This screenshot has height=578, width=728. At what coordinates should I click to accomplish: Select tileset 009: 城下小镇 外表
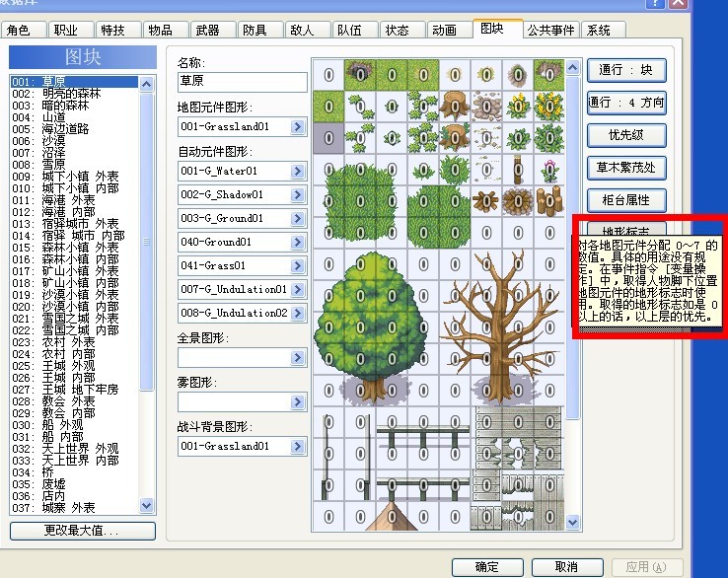[74, 177]
